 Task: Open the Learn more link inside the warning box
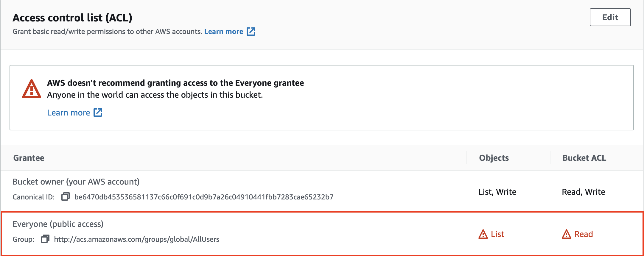pos(69,113)
